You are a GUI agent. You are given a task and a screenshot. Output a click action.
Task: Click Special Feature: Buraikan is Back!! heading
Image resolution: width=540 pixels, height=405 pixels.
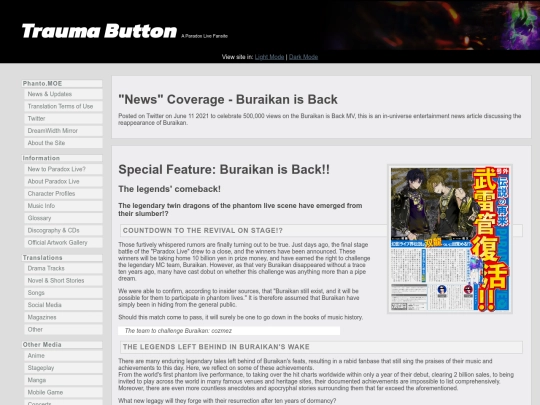coord(224,169)
